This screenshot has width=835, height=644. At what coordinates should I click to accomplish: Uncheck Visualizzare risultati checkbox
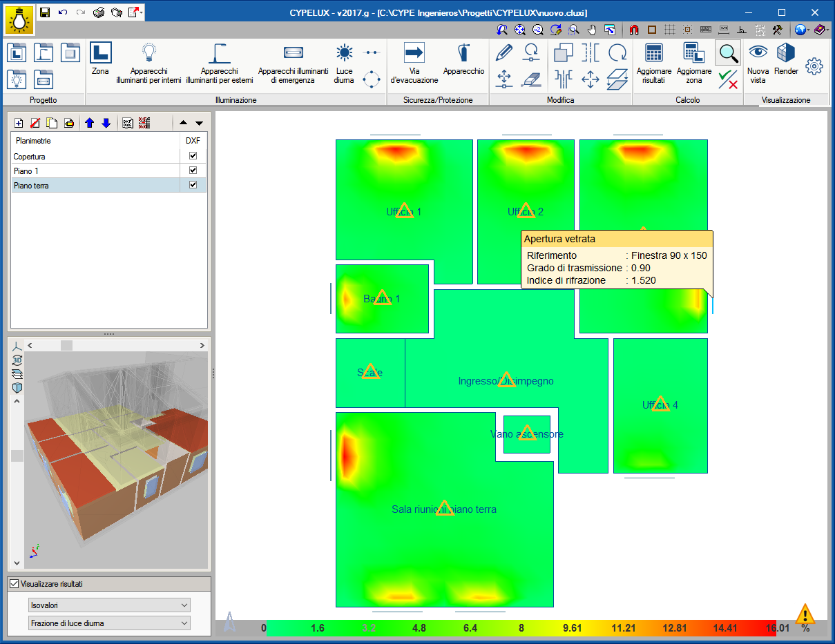(15, 584)
